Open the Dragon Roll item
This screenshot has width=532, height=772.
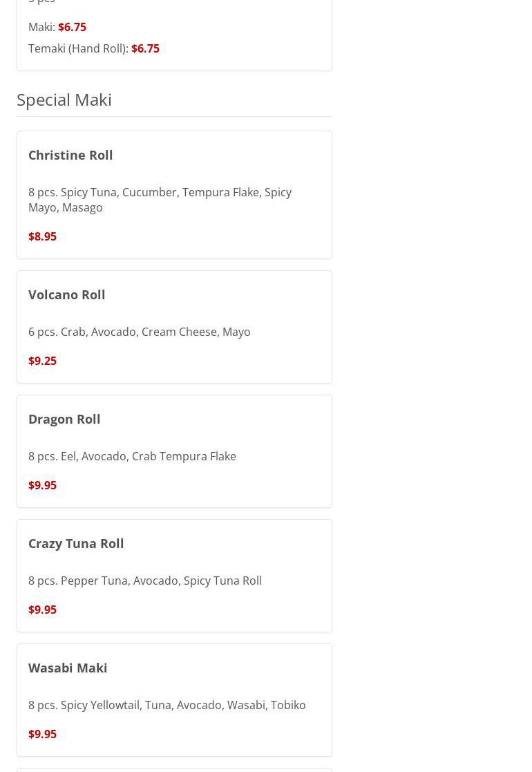tap(64, 419)
